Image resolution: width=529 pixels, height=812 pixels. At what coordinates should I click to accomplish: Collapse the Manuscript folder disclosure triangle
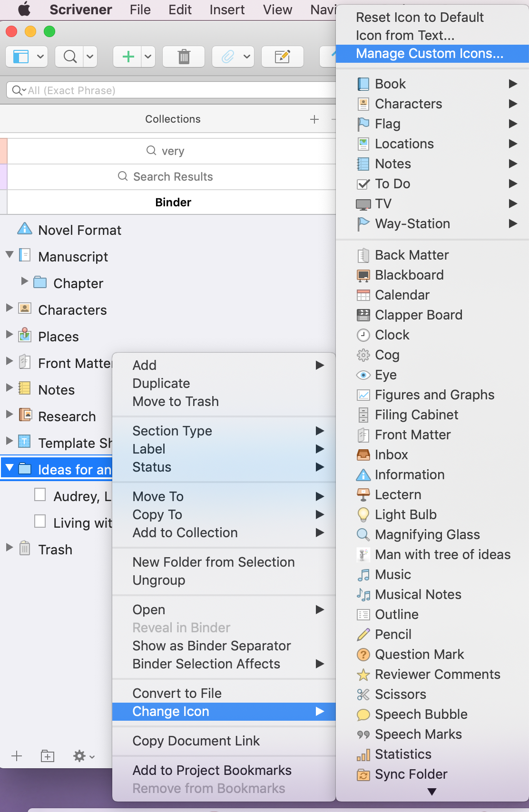tap(10, 255)
